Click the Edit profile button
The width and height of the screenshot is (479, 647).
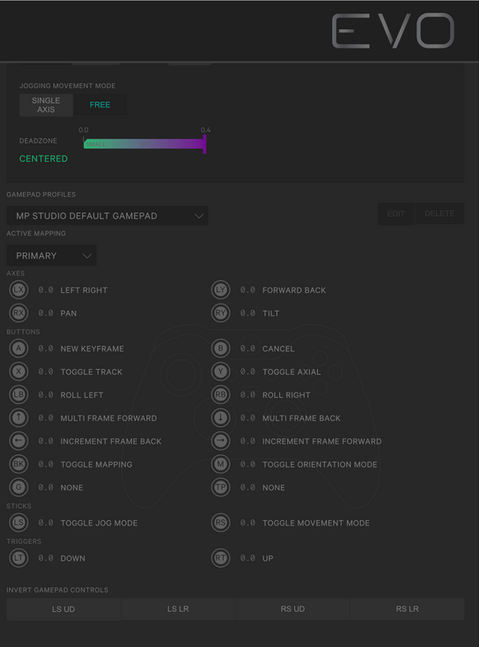point(396,213)
